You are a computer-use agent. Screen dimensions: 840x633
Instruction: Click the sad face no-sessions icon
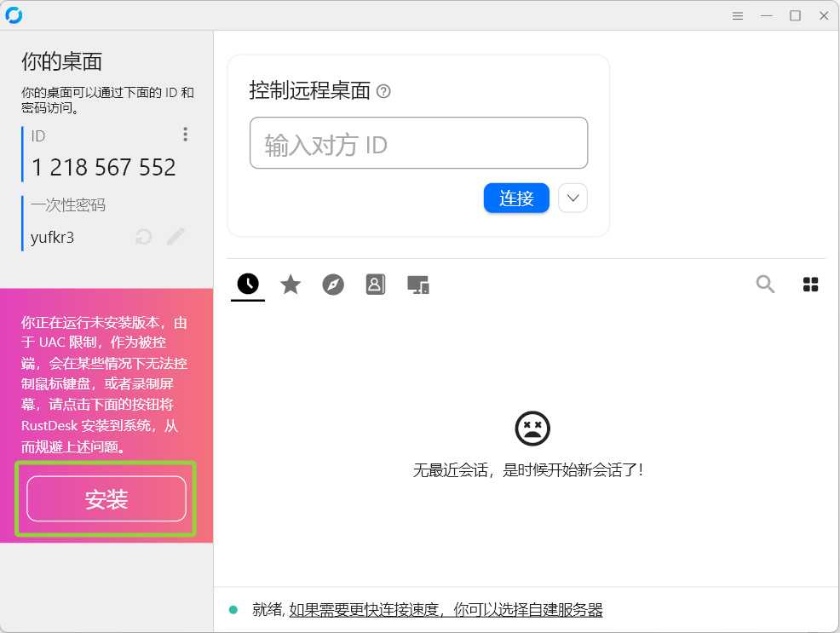tap(532, 429)
